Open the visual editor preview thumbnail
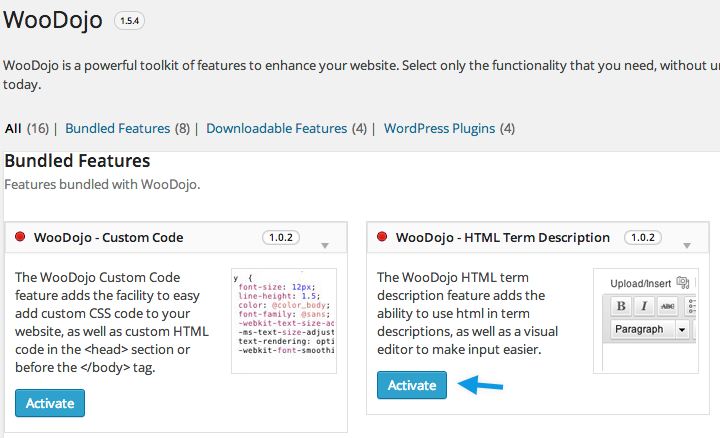The image size is (720, 438). (646, 321)
